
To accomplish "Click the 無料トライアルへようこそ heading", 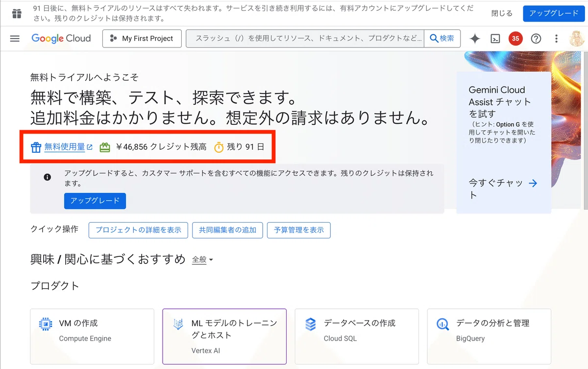I will pyautogui.click(x=84, y=77).
